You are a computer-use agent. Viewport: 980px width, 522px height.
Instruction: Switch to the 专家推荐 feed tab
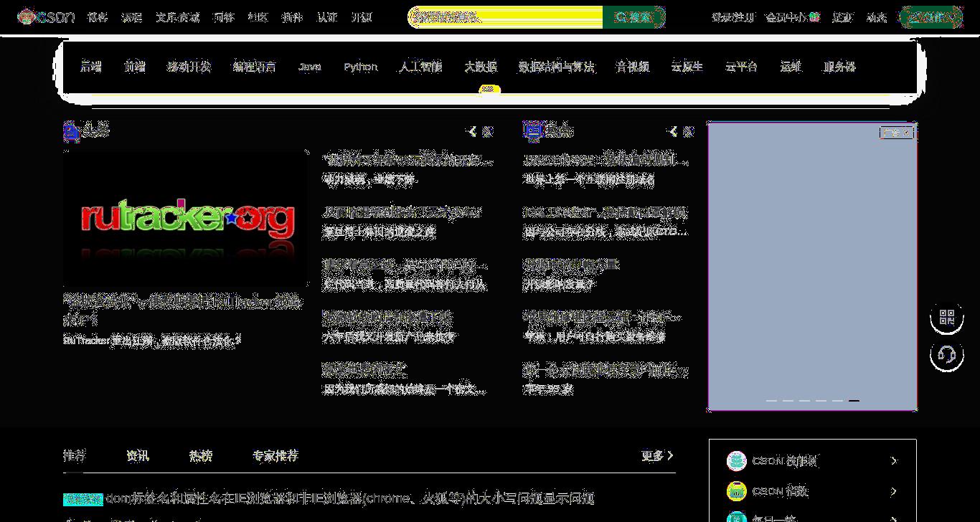pos(275,455)
